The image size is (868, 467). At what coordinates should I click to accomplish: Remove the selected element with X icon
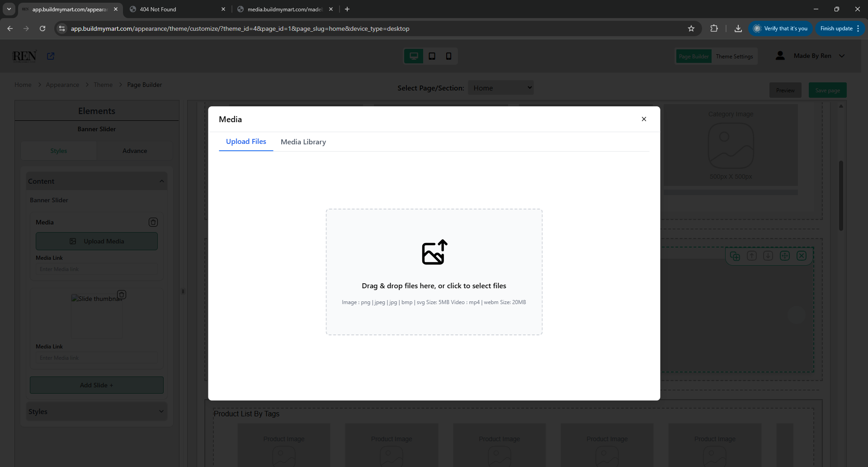802,256
